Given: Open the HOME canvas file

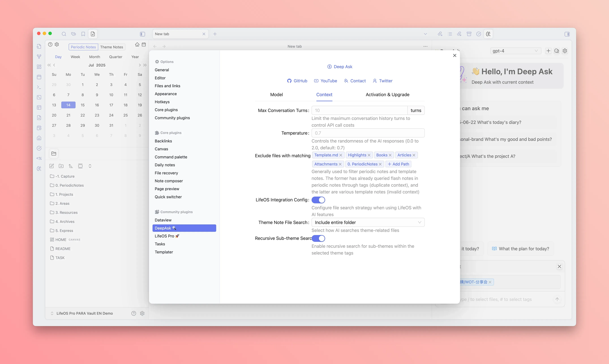Looking at the screenshot, I should point(65,240).
